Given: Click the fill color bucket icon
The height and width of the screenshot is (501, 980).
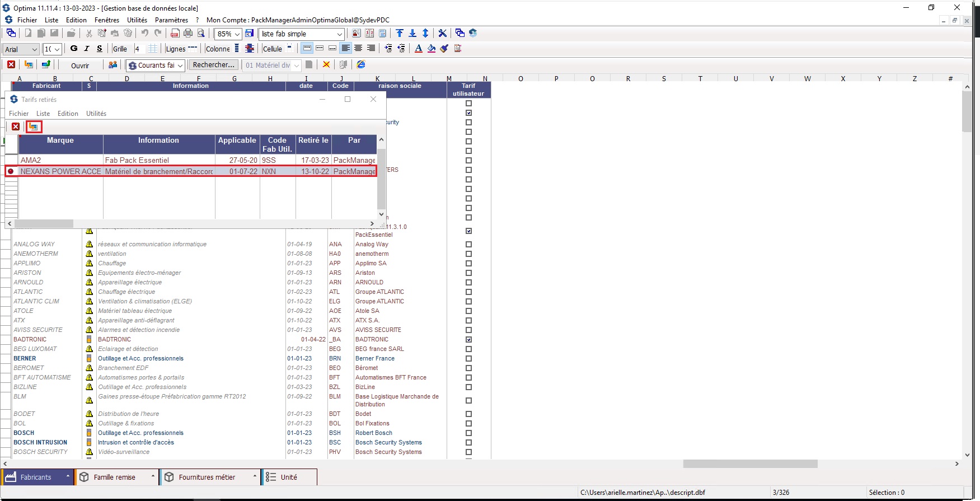Looking at the screenshot, I should pos(432,49).
